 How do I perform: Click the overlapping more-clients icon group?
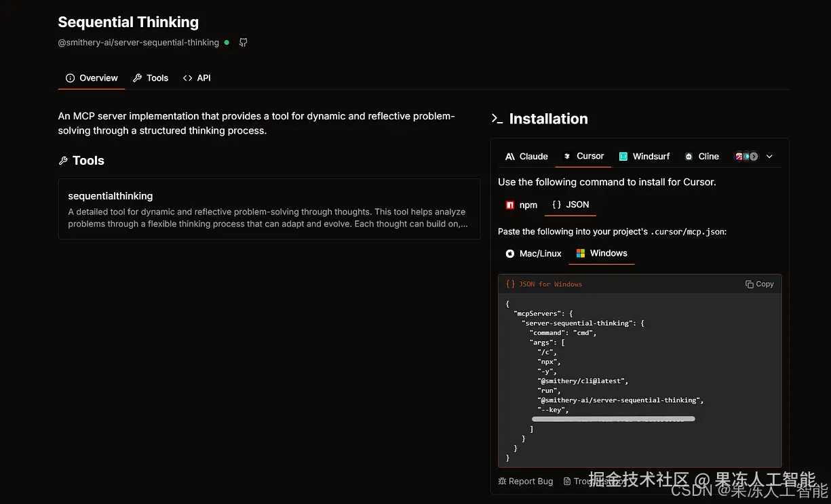746,157
